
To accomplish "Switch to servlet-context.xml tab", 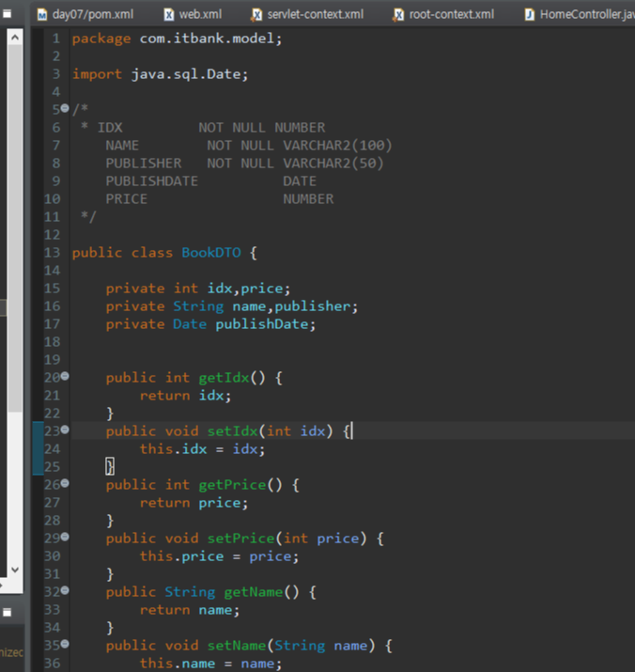I will pos(308,15).
